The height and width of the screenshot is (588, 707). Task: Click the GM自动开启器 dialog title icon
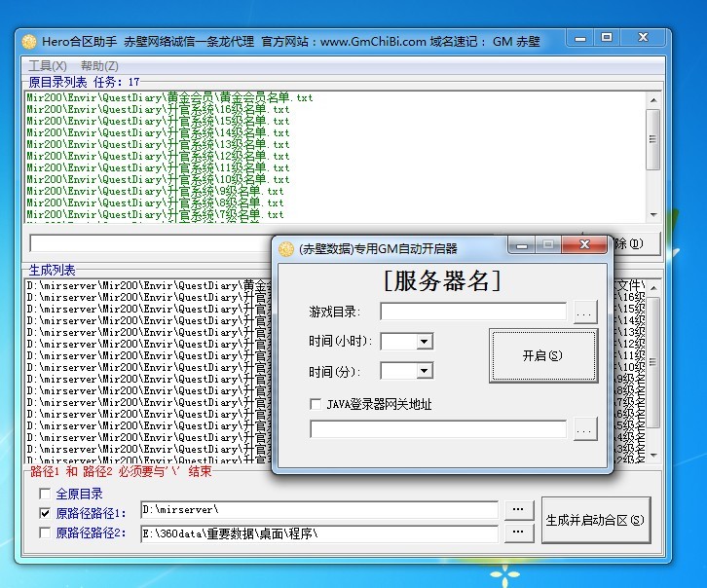pyautogui.click(x=286, y=248)
